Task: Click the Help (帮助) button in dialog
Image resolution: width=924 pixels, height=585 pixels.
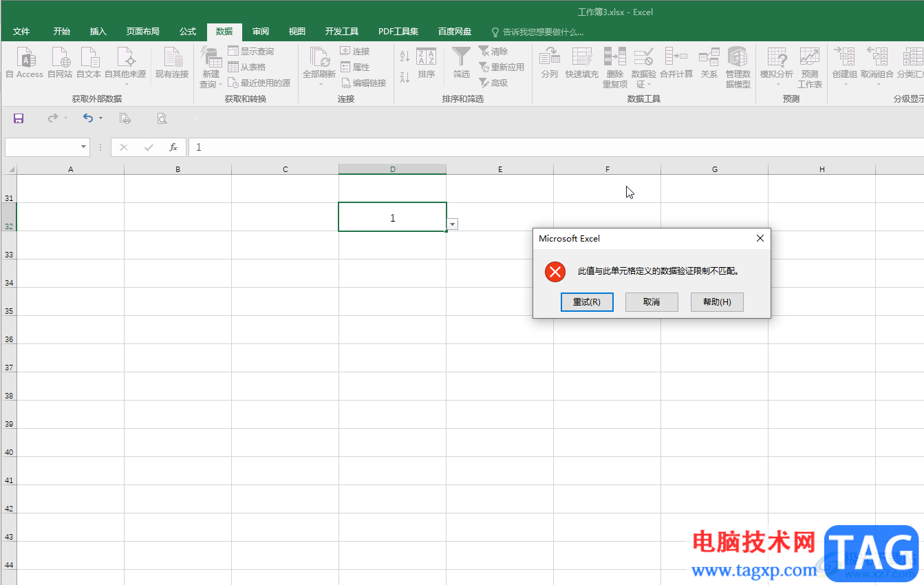Action: point(717,302)
